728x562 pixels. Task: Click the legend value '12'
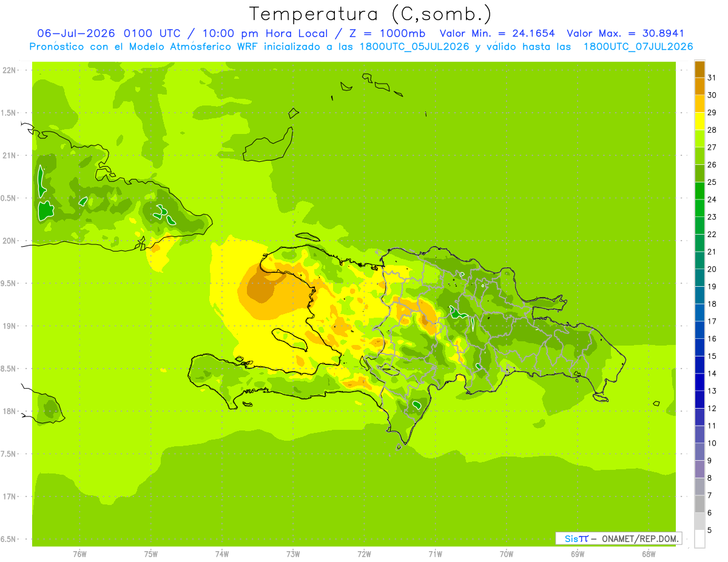click(712, 409)
